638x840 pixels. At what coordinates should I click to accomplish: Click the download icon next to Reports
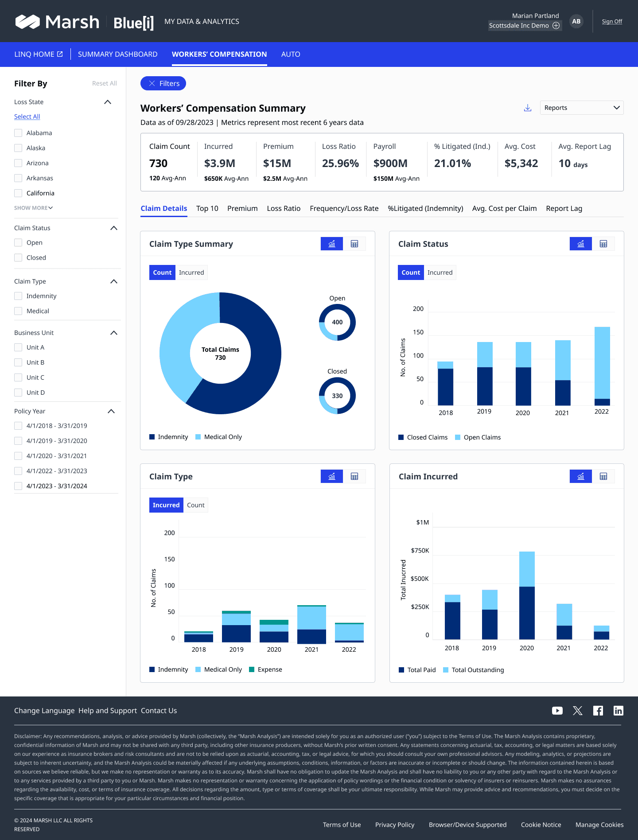pos(527,108)
